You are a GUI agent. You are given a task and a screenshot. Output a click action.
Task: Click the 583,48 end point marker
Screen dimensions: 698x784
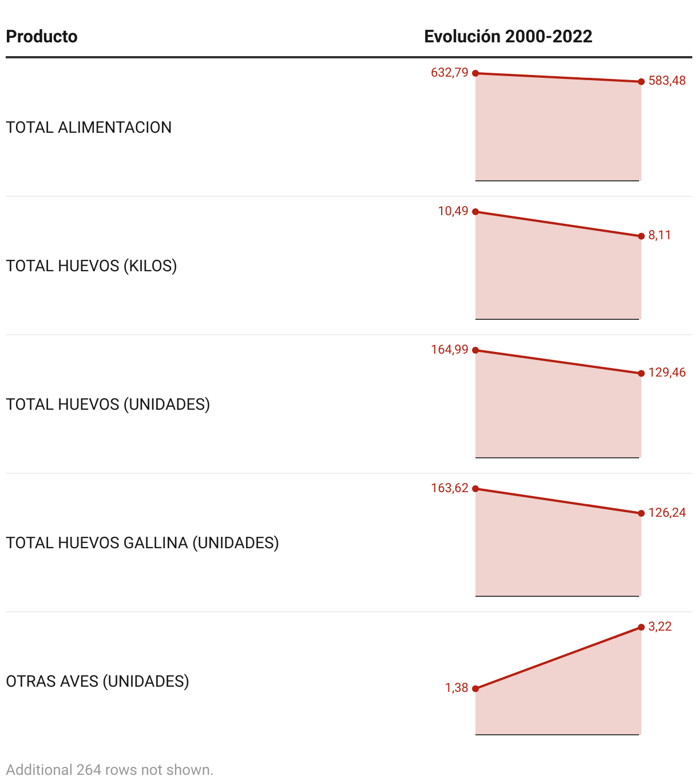[641, 82]
